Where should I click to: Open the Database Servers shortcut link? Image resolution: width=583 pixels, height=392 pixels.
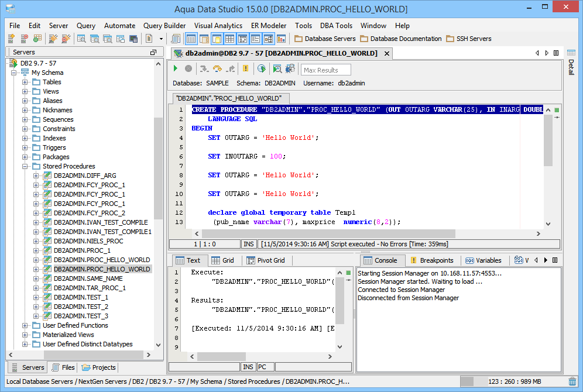(x=325, y=39)
